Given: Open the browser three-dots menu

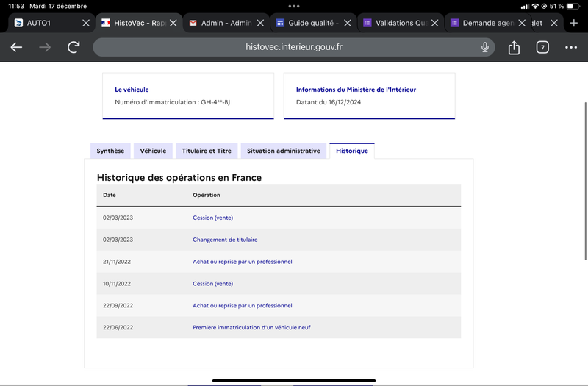Looking at the screenshot, I should 571,47.
